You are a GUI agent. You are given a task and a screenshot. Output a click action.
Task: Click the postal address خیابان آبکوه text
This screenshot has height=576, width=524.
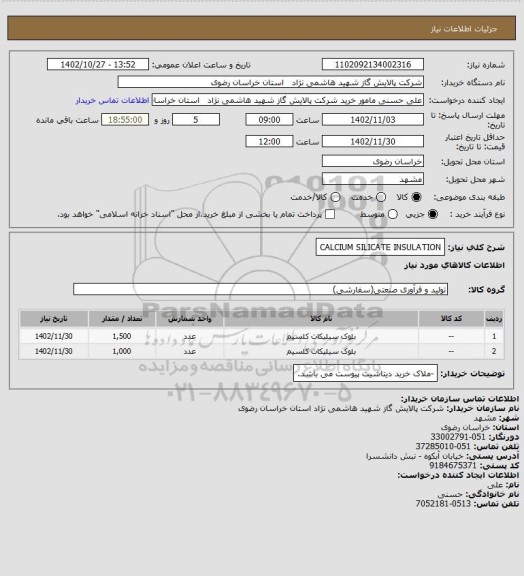[414, 456]
